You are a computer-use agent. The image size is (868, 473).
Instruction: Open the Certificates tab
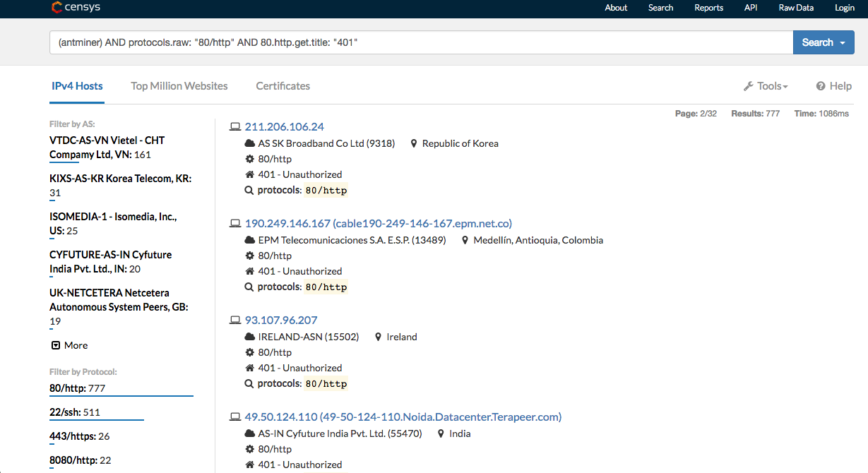click(283, 86)
